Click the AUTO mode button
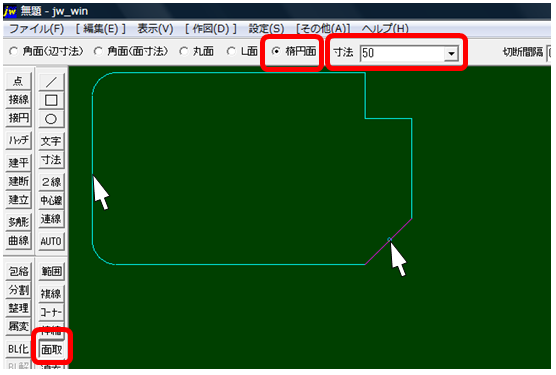 point(51,241)
